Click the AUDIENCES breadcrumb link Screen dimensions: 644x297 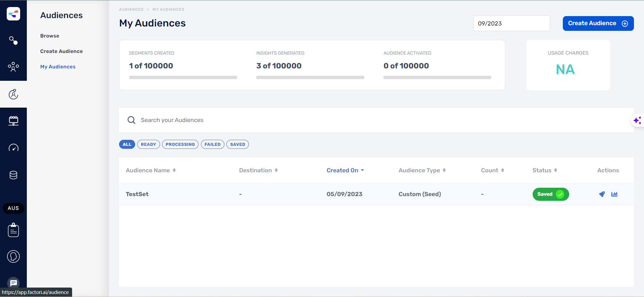131,9
